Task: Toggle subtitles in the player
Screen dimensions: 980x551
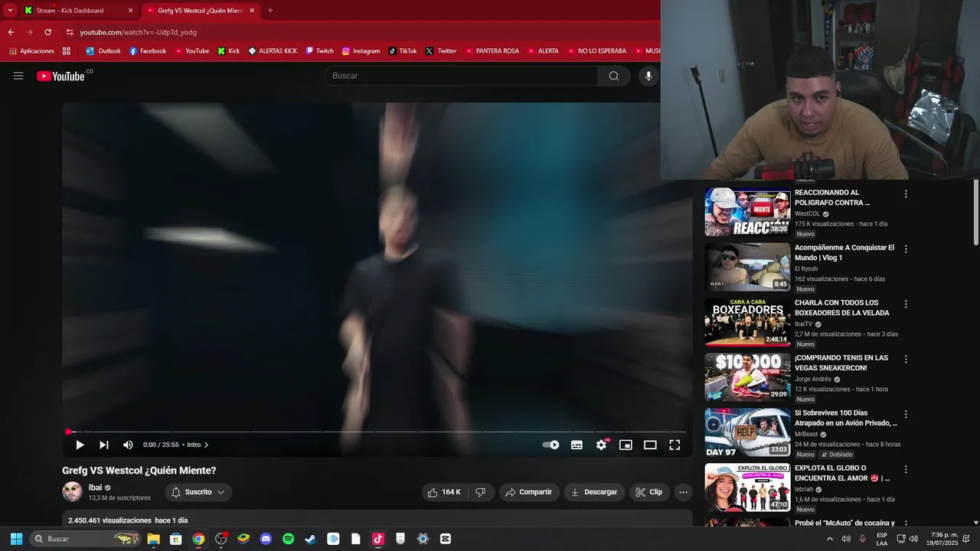Action: click(577, 445)
